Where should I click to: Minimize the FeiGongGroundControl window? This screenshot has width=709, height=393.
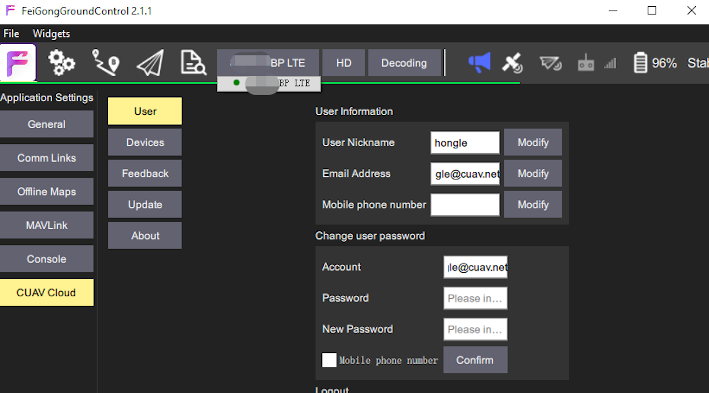613,10
